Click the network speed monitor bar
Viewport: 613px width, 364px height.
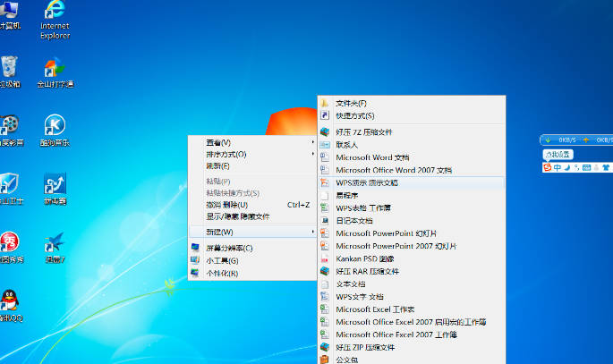point(576,140)
